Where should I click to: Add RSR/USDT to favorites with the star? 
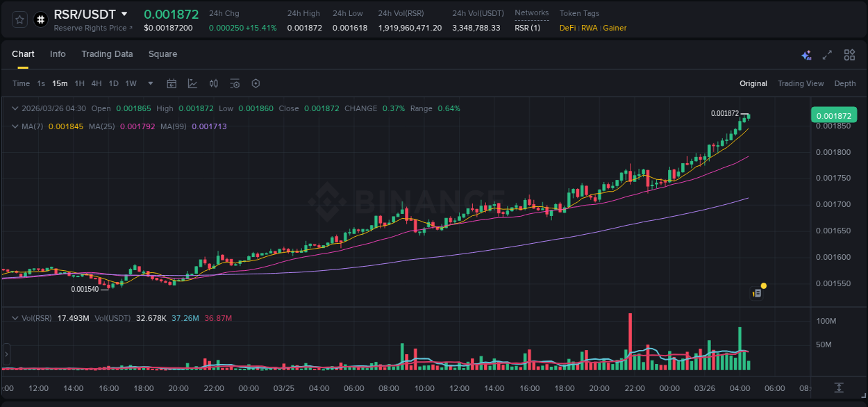click(x=19, y=19)
